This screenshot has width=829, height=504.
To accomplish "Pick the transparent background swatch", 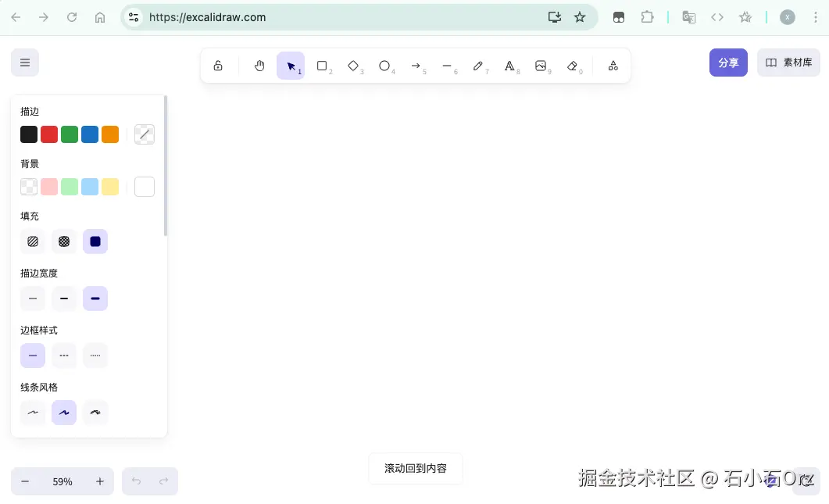I will pyautogui.click(x=29, y=187).
